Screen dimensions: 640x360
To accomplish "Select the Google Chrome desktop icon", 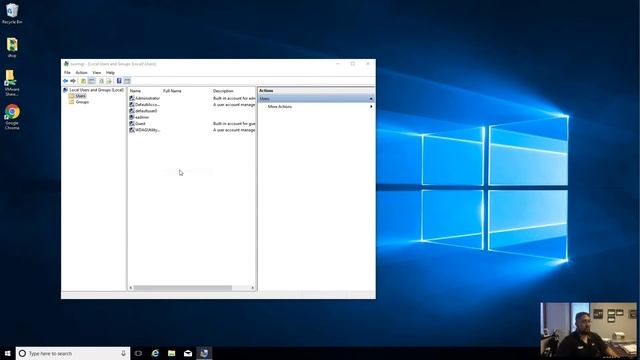I will coord(12,117).
